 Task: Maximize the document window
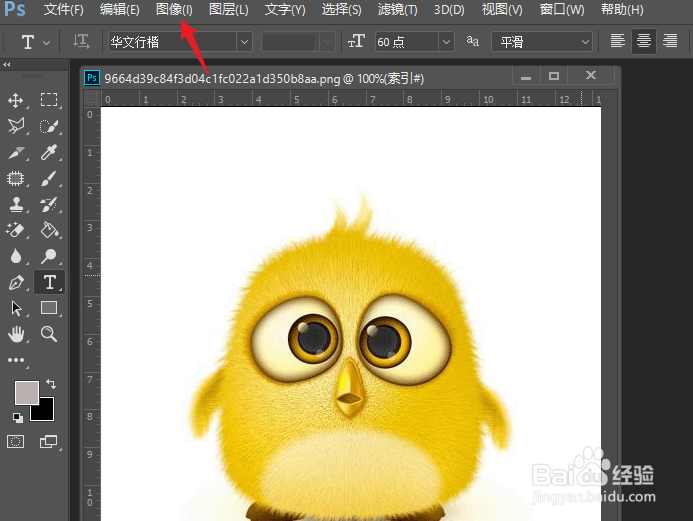coord(554,76)
